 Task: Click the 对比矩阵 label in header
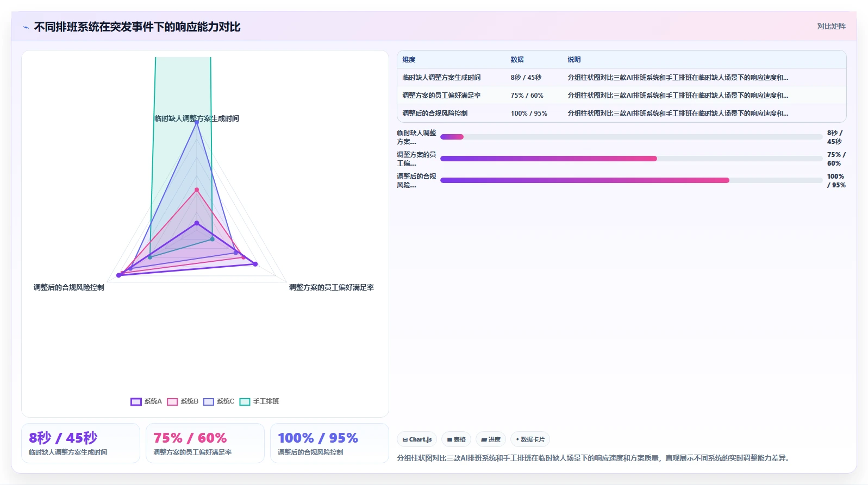coord(831,26)
